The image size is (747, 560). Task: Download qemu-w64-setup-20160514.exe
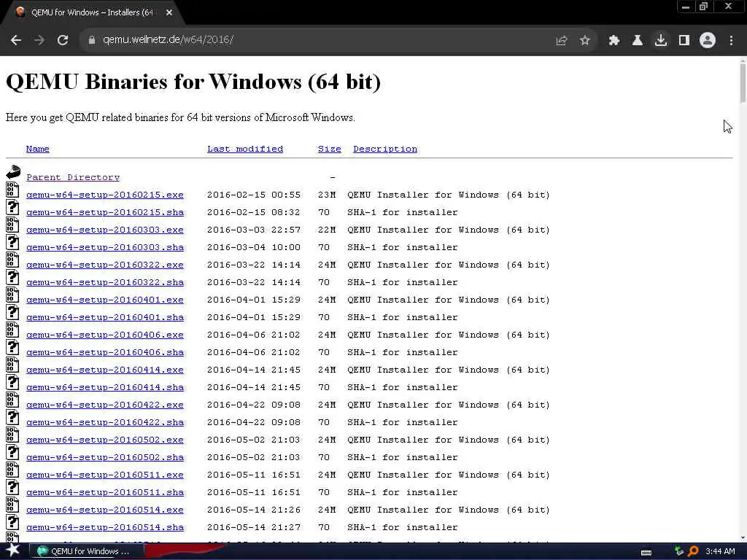coord(105,510)
